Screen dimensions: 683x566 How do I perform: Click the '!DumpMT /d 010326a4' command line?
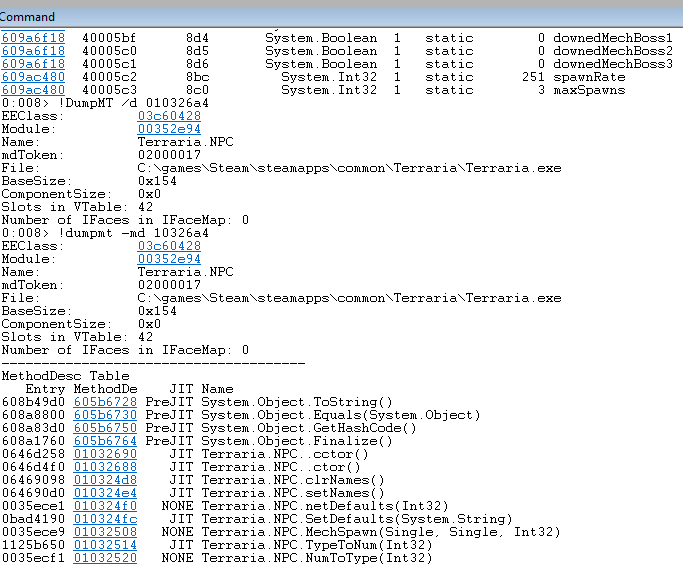[105, 103]
